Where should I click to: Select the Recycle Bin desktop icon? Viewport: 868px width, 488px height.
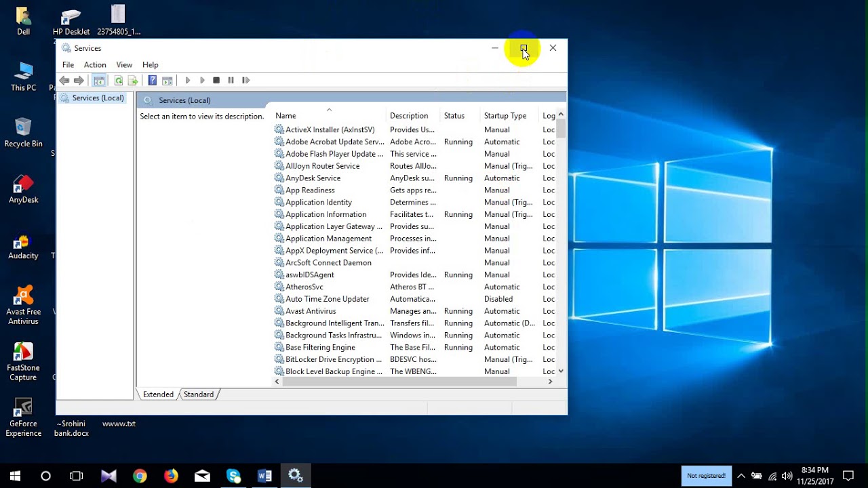click(x=23, y=132)
